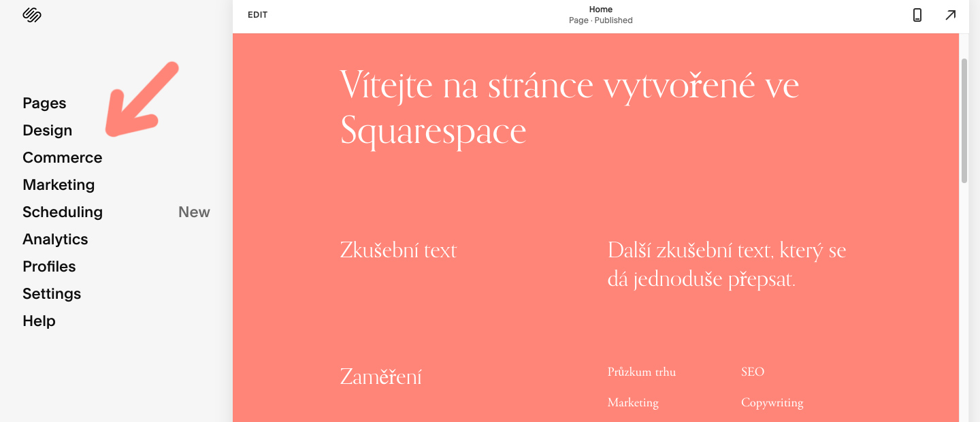The image size is (980, 422).
Task: Select Marketing in sidebar
Action: [x=59, y=184]
